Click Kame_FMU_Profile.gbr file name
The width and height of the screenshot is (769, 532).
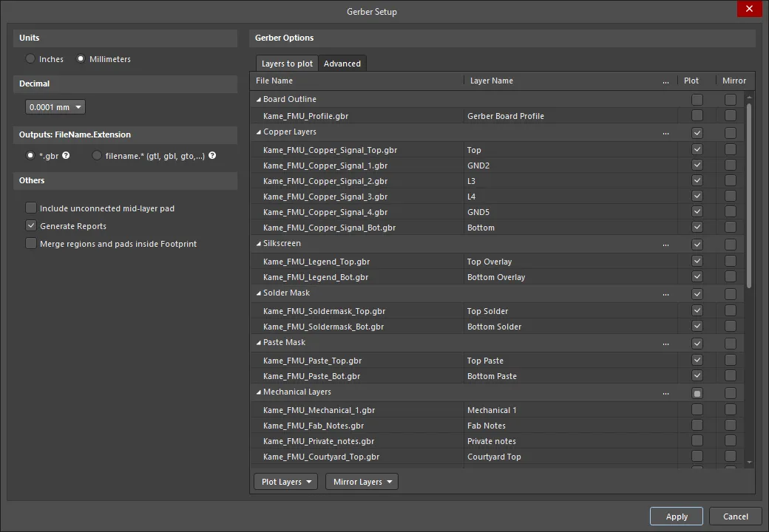[305, 116]
